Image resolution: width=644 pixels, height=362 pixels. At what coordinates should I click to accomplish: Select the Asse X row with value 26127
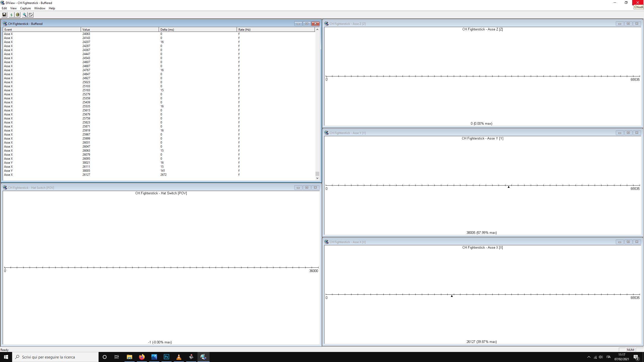point(159,175)
